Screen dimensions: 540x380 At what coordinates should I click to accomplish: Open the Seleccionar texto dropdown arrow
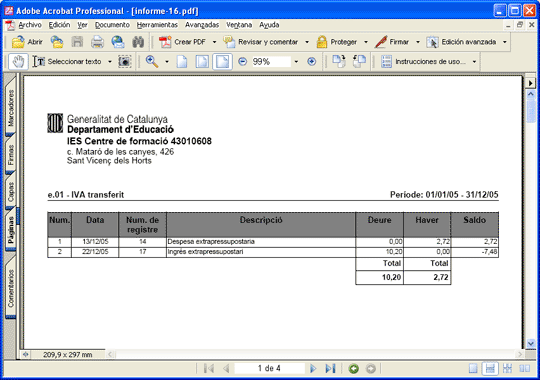tap(110, 62)
